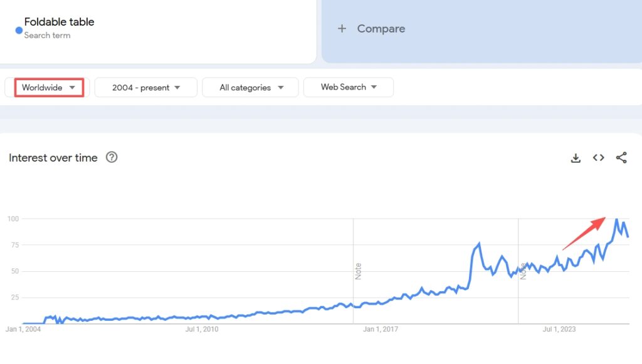Download the interest over time data
Viewport: 642px width, 364px height.
576,158
